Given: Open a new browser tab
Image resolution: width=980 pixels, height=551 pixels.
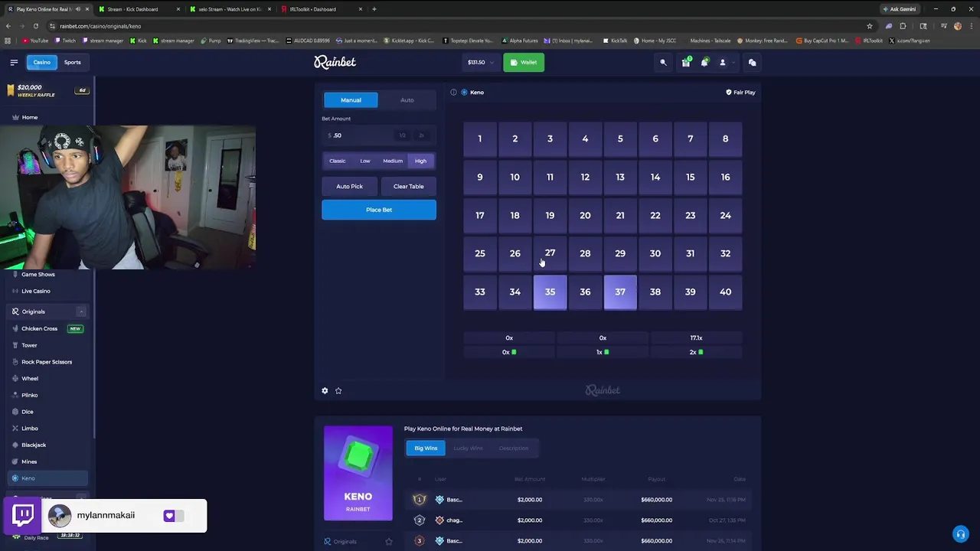Looking at the screenshot, I should [374, 9].
